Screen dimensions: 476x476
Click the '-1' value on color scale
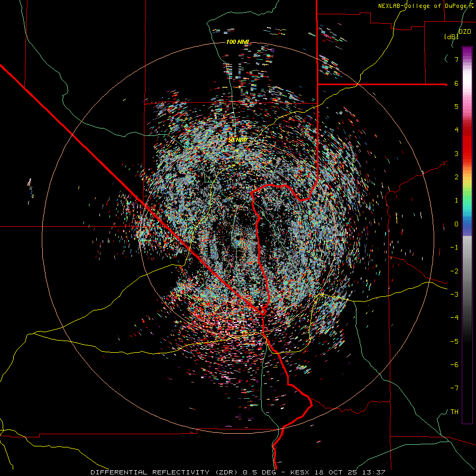click(454, 248)
